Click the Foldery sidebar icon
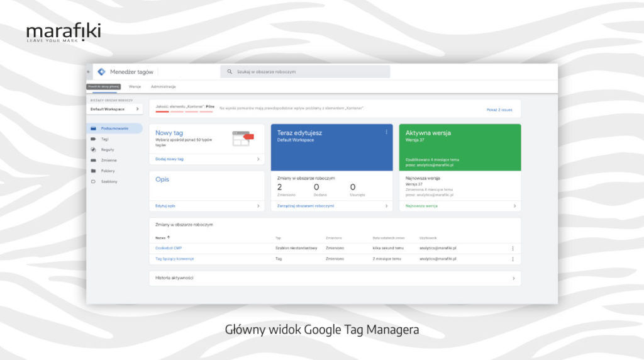The height and width of the screenshot is (360, 644). point(93,171)
